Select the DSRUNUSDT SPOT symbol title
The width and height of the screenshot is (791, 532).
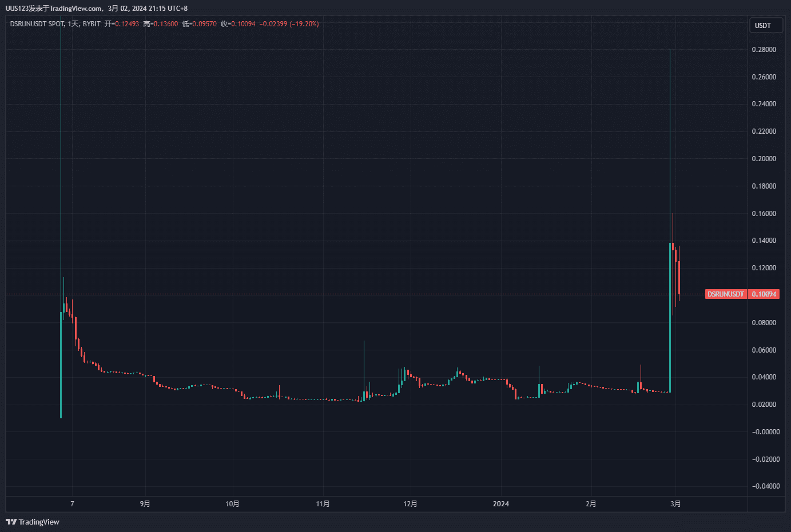pos(37,24)
